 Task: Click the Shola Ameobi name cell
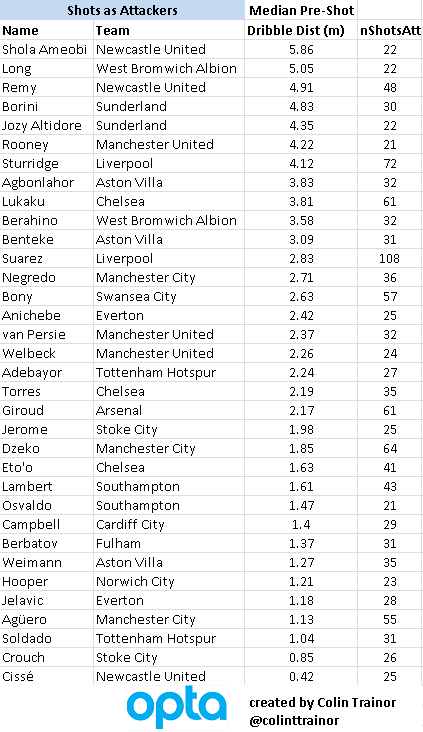point(47,49)
